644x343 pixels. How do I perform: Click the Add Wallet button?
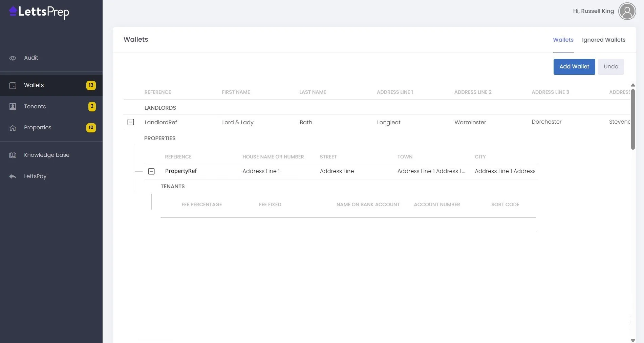[574, 67]
